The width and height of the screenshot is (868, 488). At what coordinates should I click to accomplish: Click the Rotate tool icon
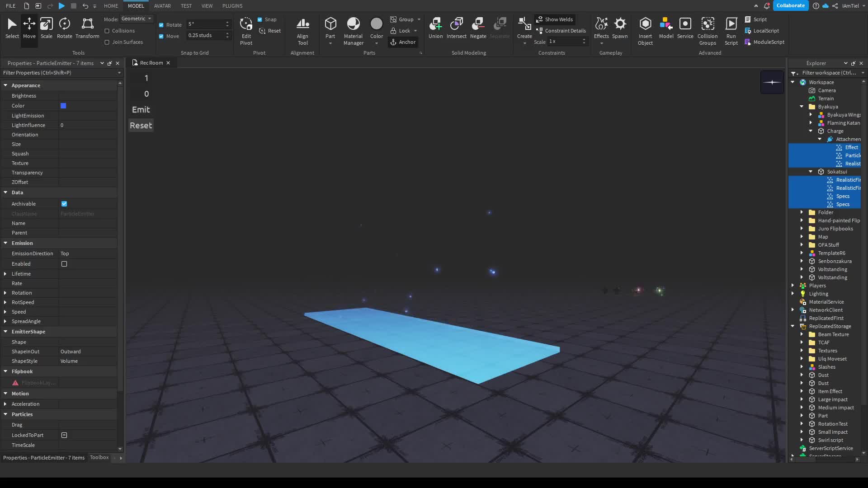(64, 28)
